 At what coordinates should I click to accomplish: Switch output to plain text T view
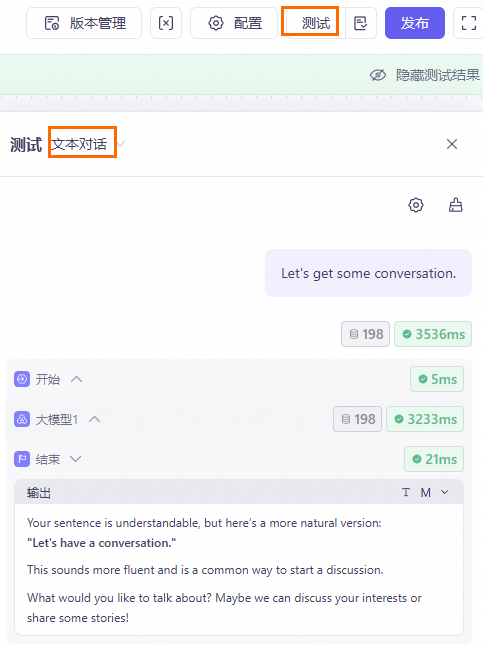click(x=406, y=492)
